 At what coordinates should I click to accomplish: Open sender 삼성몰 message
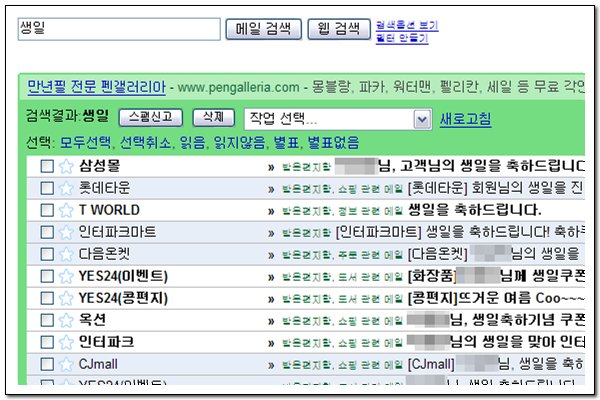(99, 166)
